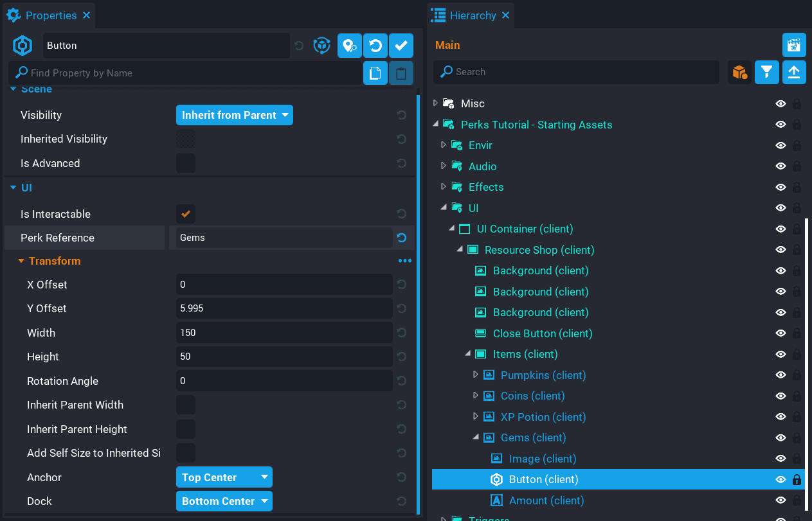Click the upload arrow icon in Hierarchy

click(x=794, y=73)
